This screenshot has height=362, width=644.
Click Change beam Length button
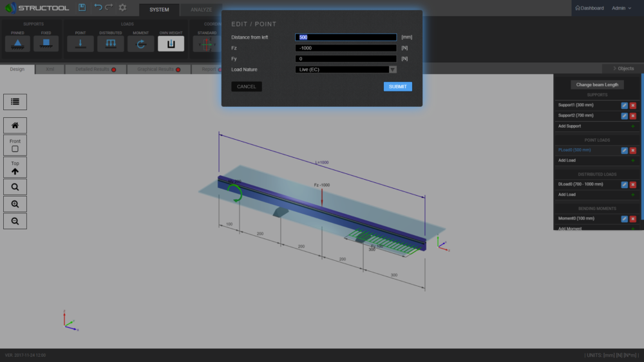597,84
